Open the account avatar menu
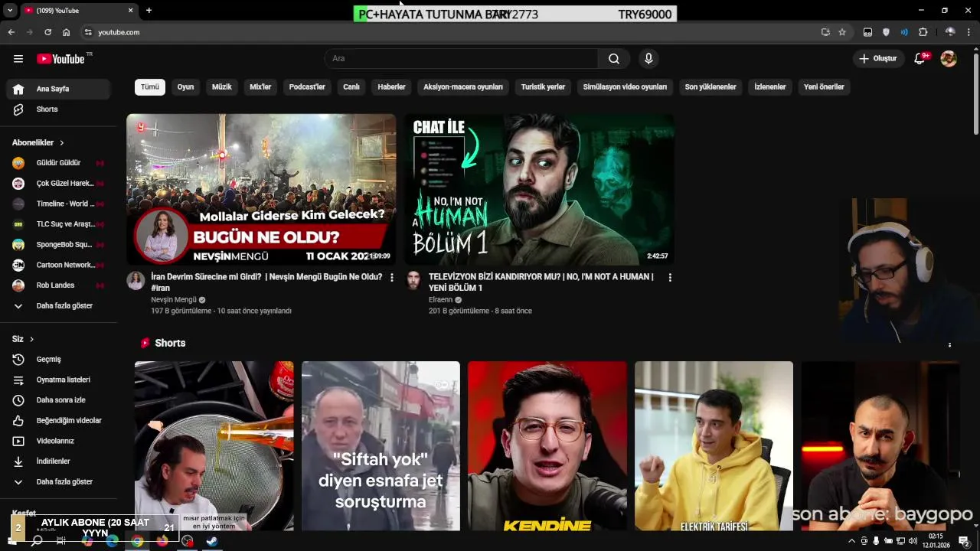The width and height of the screenshot is (980, 551). click(949, 59)
